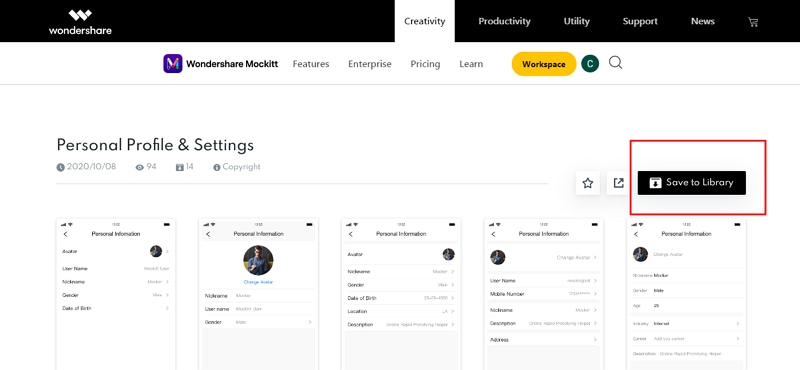Viewport: 800px width, 370px height.
Task: Open the search magnifier icon
Action: 615,63
